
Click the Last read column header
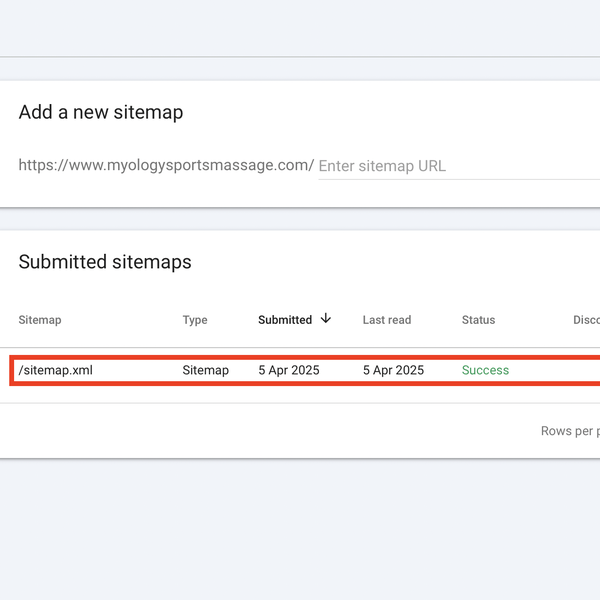click(x=387, y=320)
